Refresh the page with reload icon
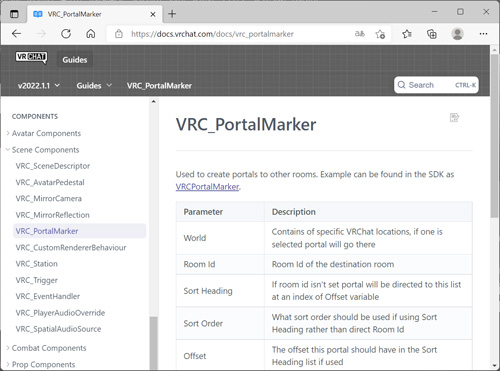Viewport: 500px width, 371px height. pyautogui.click(x=66, y=34)
